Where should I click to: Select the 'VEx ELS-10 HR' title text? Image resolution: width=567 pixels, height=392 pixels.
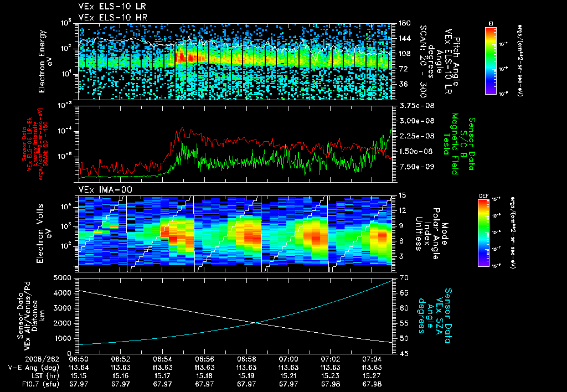[112, 17]
